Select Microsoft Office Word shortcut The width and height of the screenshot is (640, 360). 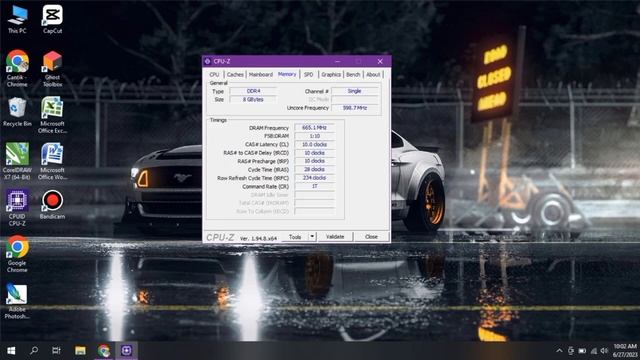click(x=52, y=161)
